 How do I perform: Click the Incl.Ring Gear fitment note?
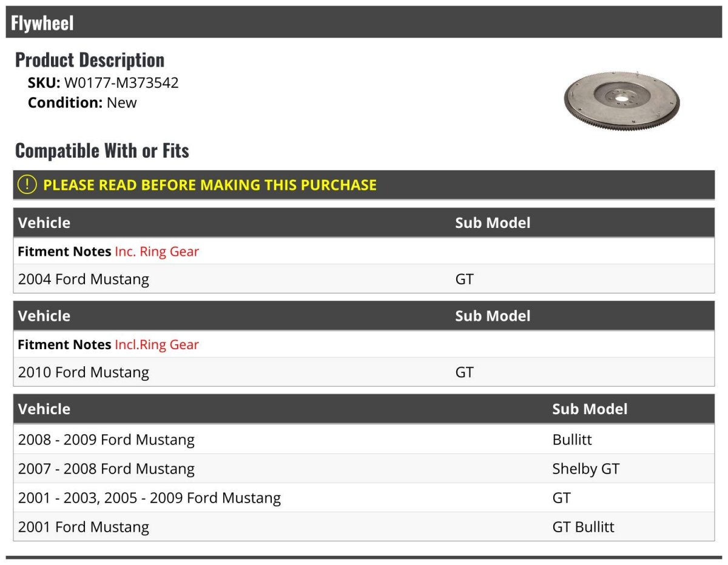coord(157,345)
